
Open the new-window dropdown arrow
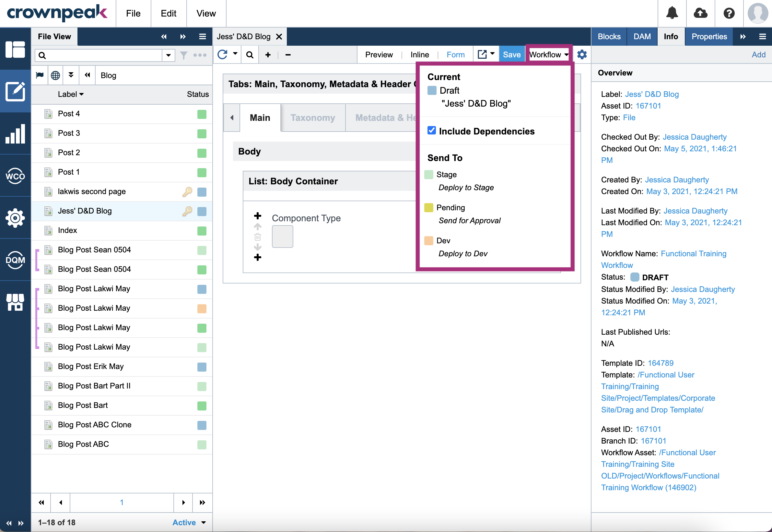[x=493, y=53]
